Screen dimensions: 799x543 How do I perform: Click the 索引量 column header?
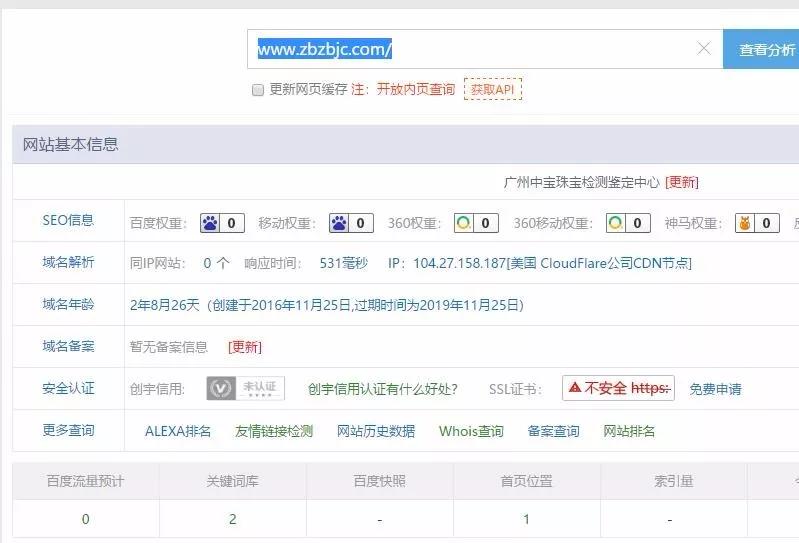click(674, 481)
